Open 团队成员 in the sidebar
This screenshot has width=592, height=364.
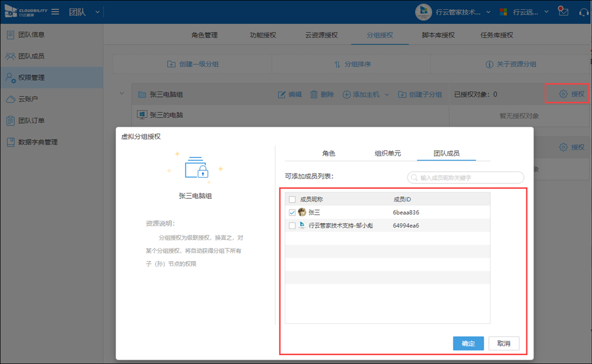click(x=52, y=56)
